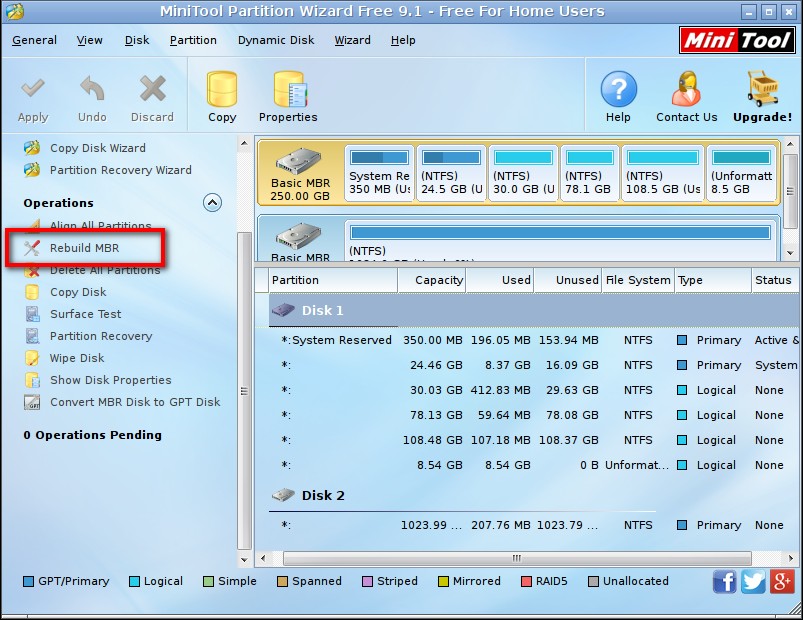Click Rebuild MBR operation

[x=84, y=248]
